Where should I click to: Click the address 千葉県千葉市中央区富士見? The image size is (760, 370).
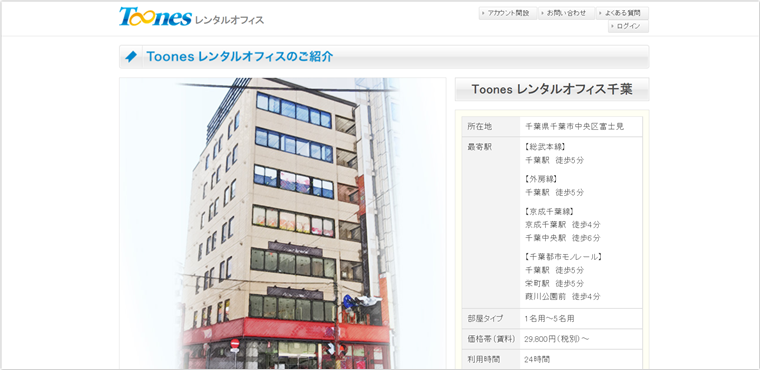[575, 127]
